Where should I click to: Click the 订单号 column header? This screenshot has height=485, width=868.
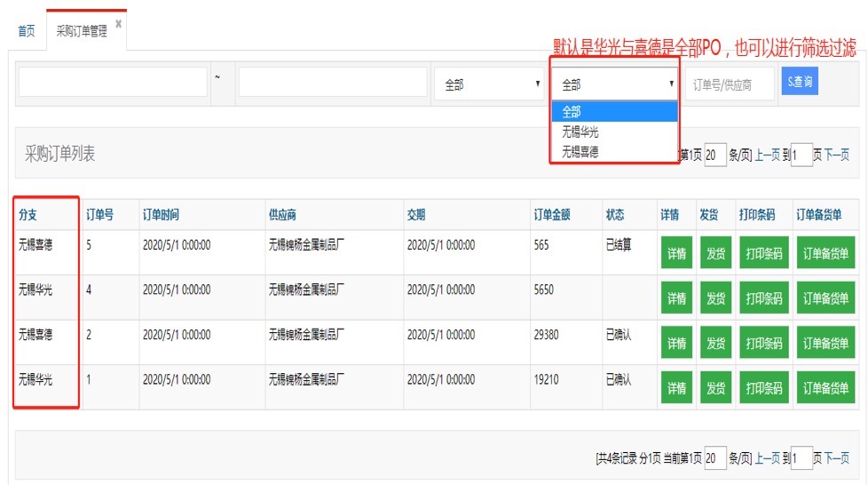(99, 215)
